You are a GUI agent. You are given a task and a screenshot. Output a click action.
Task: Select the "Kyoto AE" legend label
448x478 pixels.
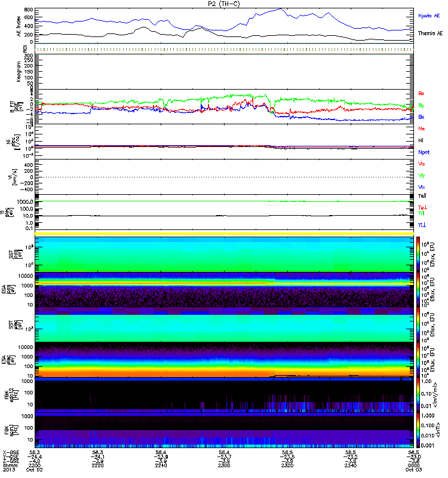429,16
